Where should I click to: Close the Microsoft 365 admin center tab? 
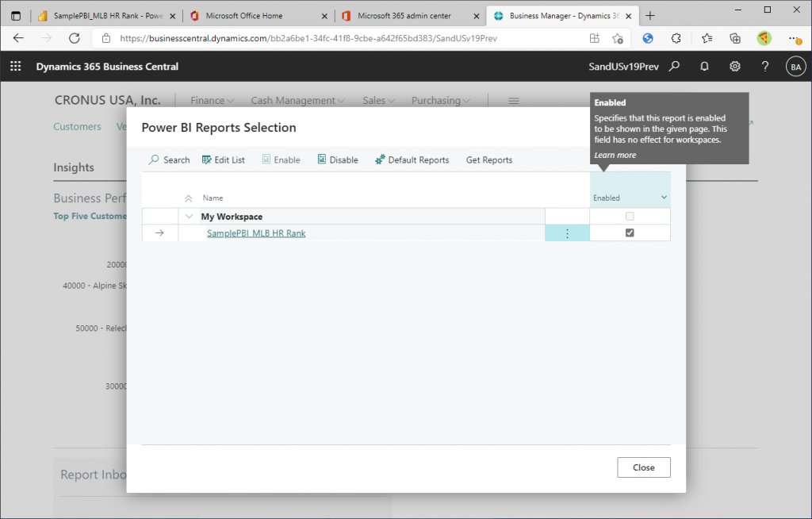coord(477,16)
